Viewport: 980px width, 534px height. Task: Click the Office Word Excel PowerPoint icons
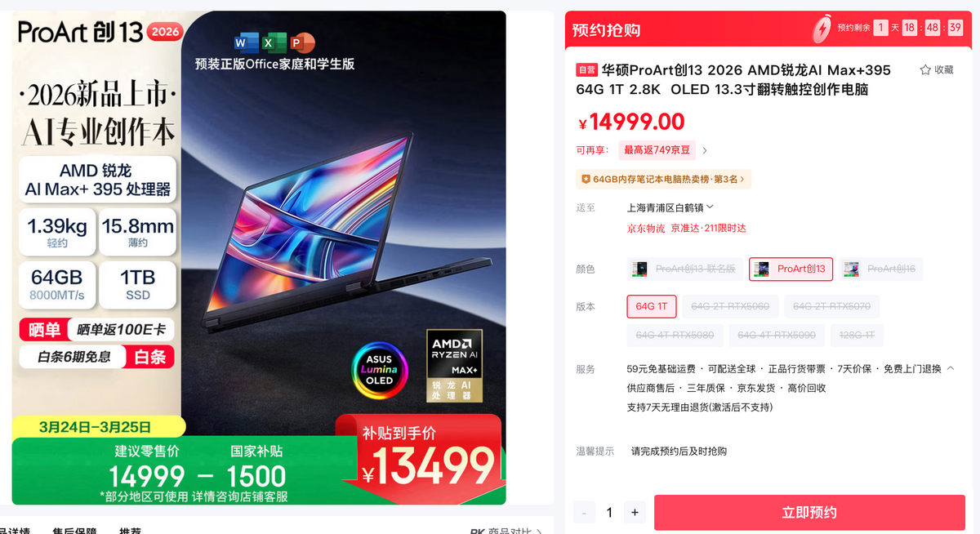coord(274,42)
